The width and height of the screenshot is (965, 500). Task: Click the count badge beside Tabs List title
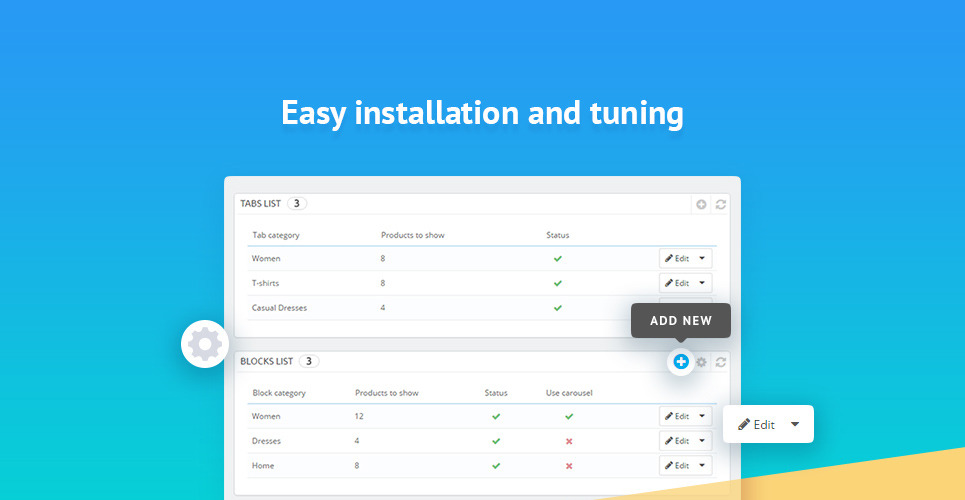297,203
